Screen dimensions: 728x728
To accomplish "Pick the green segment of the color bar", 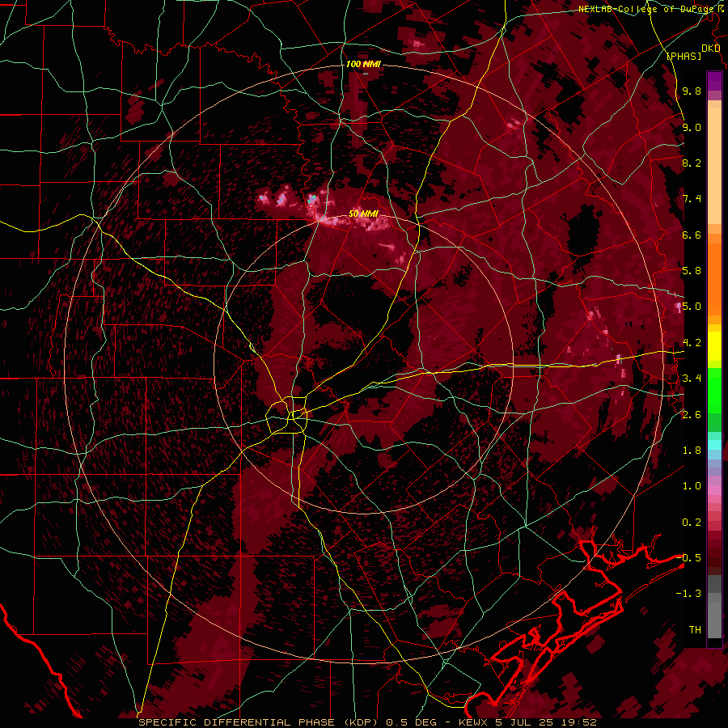I will (x=714, y=390).
